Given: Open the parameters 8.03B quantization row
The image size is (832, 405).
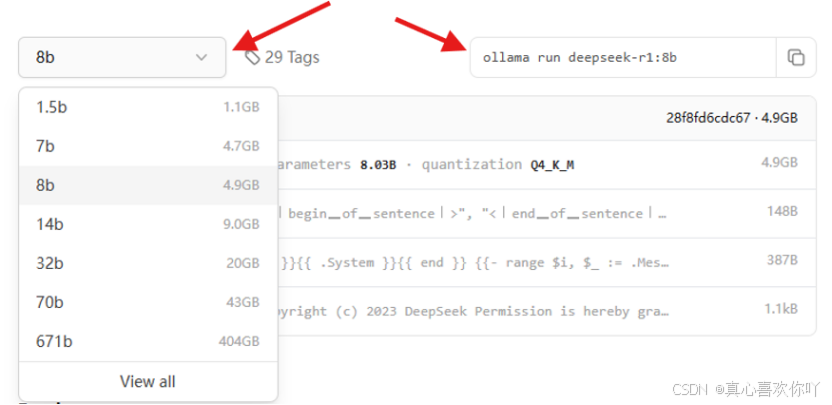Looking at the screenshot, I should pyautogui.click(x=547, y=165).
